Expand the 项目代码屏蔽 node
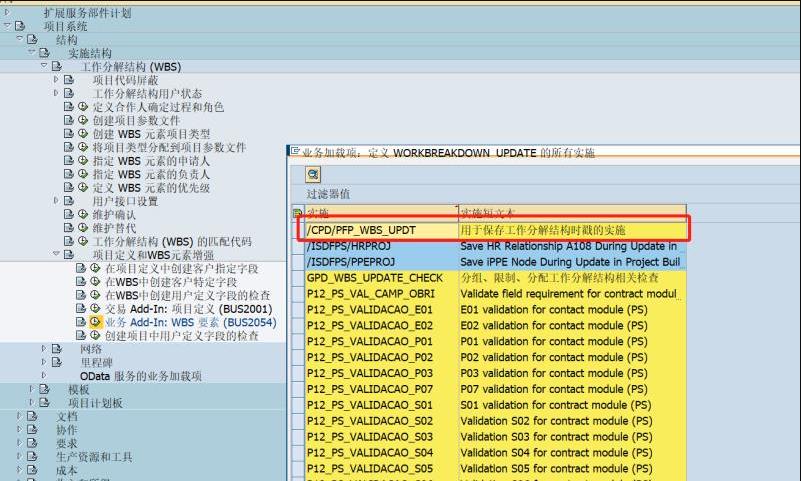801x481 pixels. point(56,80)
